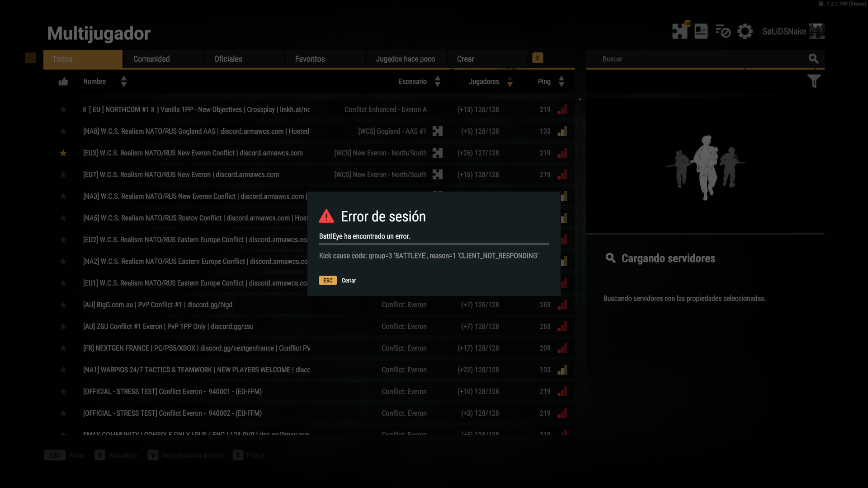Select STRESS TEST 940002 (EU-FFM) row
The image size is (868, 488).
(x=309, y=413)
